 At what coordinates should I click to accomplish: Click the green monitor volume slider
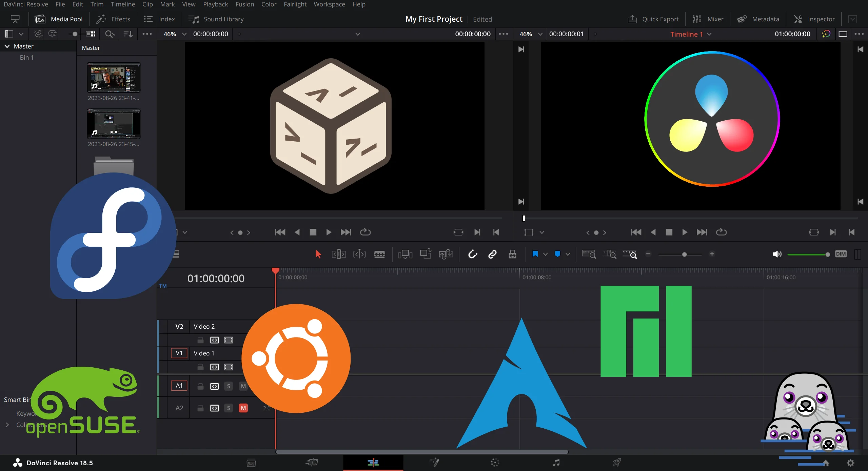click(808, 254)
